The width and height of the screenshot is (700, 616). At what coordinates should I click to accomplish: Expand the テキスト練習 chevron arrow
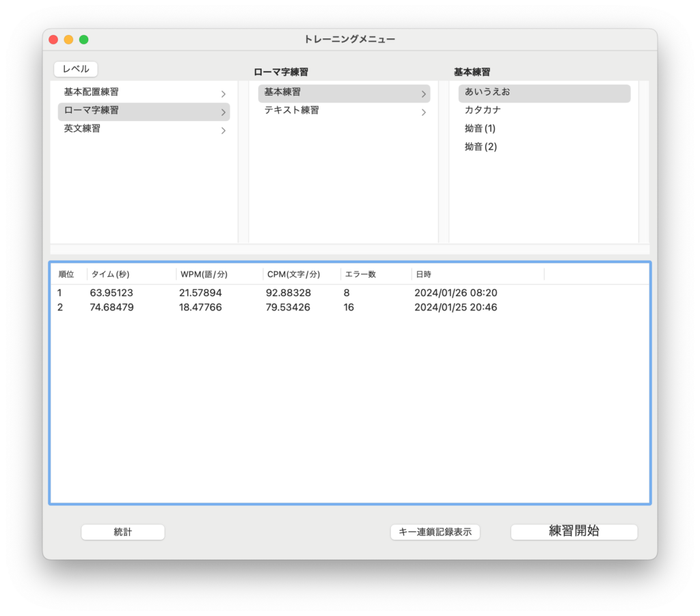(423, 112)
